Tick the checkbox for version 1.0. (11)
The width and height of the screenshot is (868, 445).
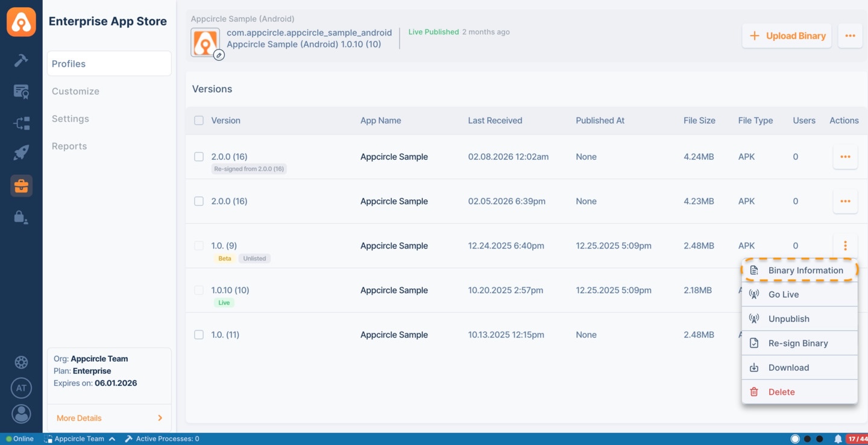(199, 335)
